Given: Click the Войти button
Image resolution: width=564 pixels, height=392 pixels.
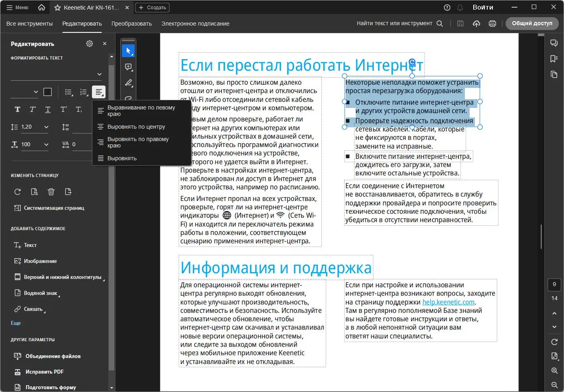Looking at the screenshot, I should tap(483, 7).
